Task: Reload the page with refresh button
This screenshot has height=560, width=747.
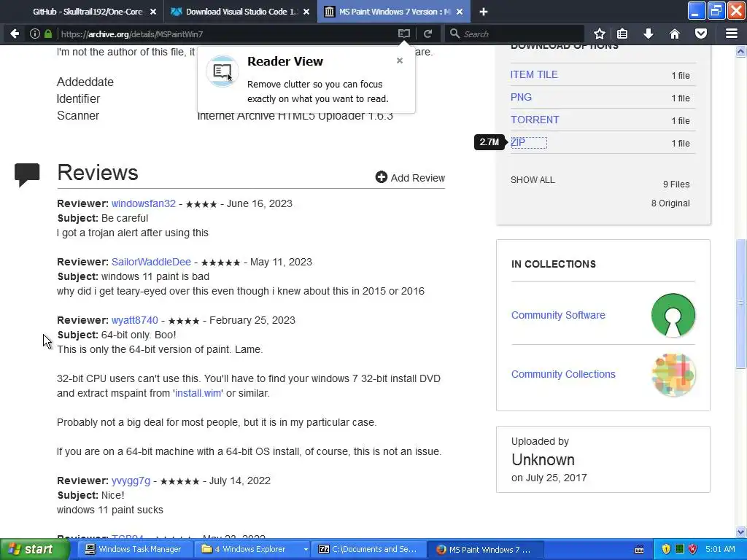Action: point(427,34)
